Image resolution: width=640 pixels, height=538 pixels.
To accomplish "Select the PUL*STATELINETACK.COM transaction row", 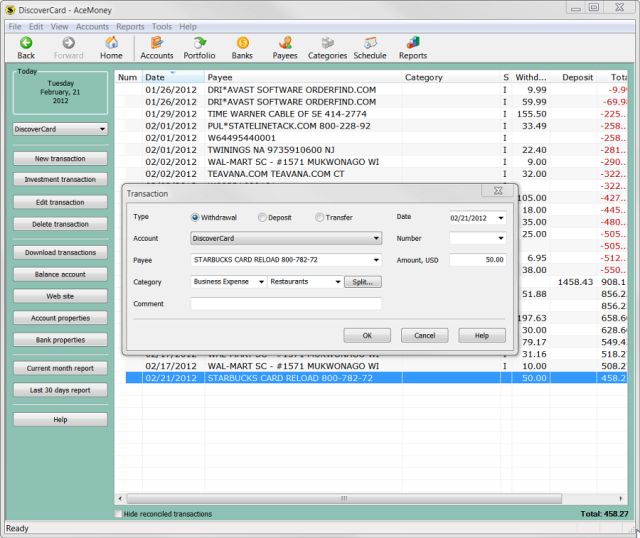I will click(371, 126).
